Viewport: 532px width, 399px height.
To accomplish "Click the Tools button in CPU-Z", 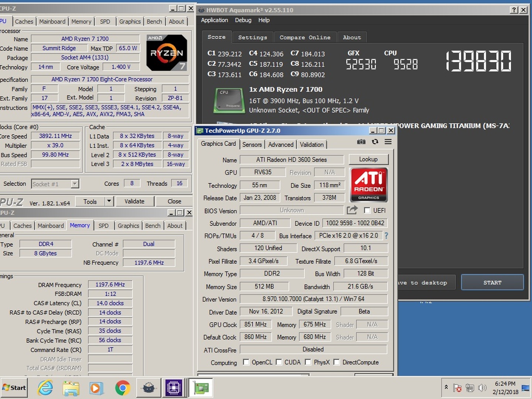I will (x=90, y=201).
